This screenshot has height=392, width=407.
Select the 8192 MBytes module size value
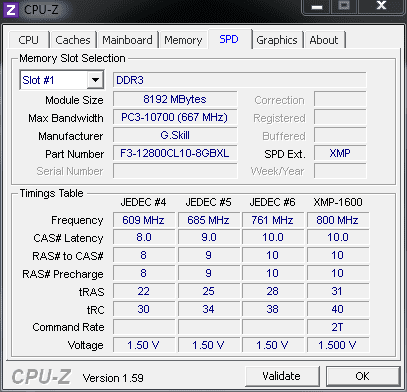pyautogui.click(x=175, y=99)
